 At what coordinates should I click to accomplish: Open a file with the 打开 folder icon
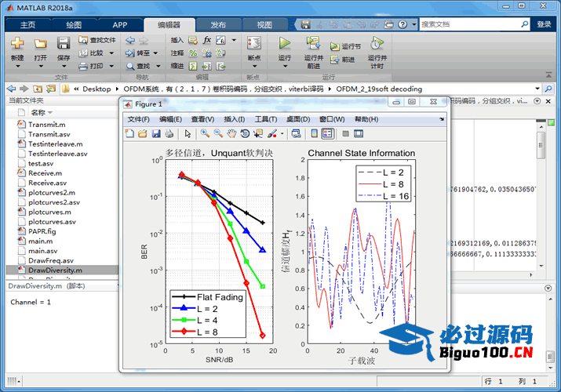click(x=41, y=43)
